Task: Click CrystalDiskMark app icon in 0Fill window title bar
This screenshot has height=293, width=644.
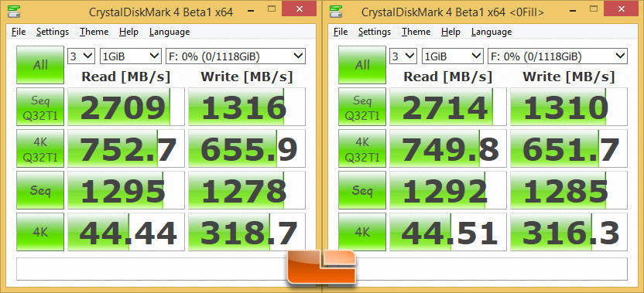Action: pyautogui.click(x=336, y=12)
